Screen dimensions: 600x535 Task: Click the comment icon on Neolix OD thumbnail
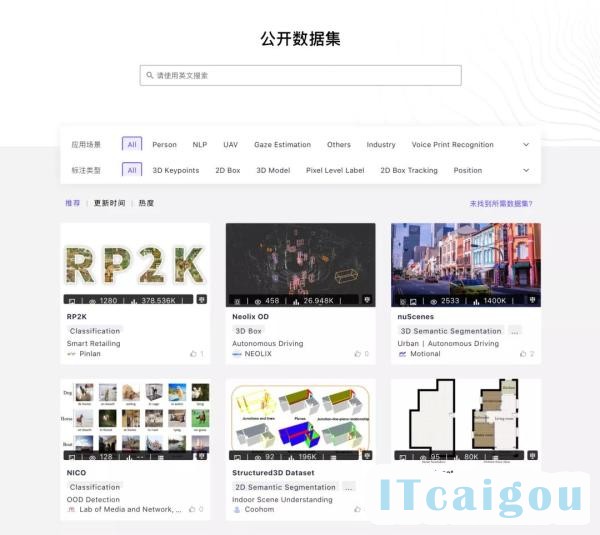point(368,299)
